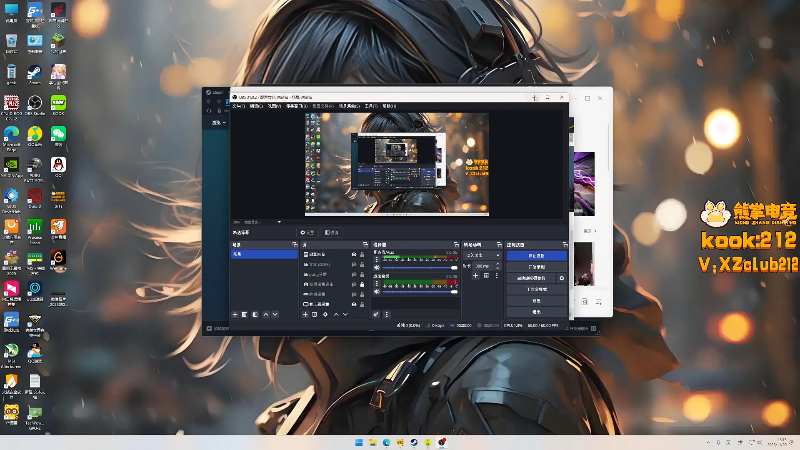Toggle the lock on the last source row
This screenshot has width=800, height=450.
(362, 304)
